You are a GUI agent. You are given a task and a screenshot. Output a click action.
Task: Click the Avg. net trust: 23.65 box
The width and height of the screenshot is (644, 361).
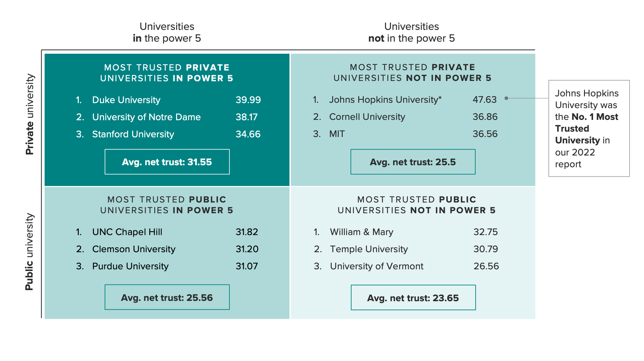(x=413, y=298)
